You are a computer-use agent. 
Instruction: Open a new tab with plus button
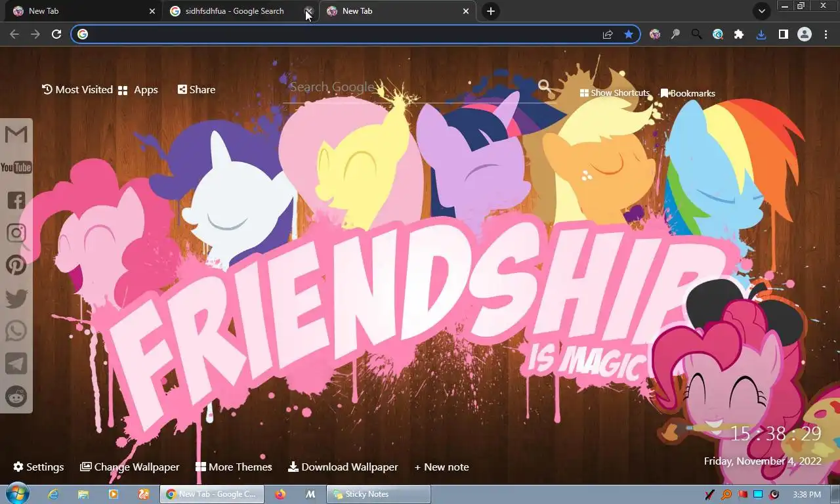(490, 11)
